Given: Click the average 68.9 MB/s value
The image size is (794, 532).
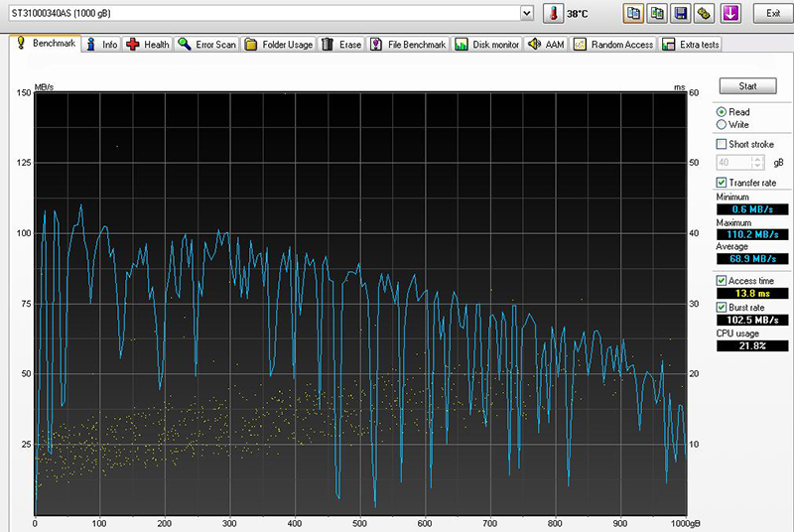Looking at the screenshot, I should click(x=752, y=259).
